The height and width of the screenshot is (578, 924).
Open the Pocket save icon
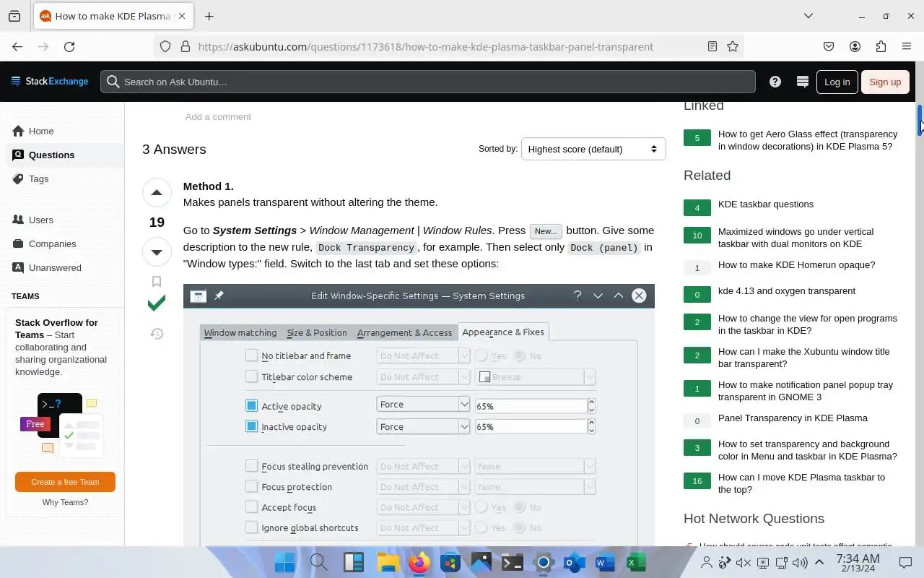(829, 46)
